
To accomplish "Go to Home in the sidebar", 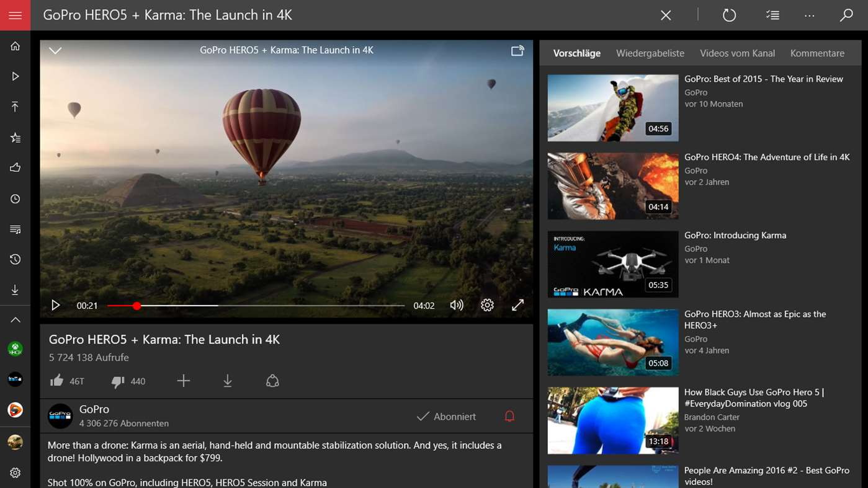I will [16, 46].
